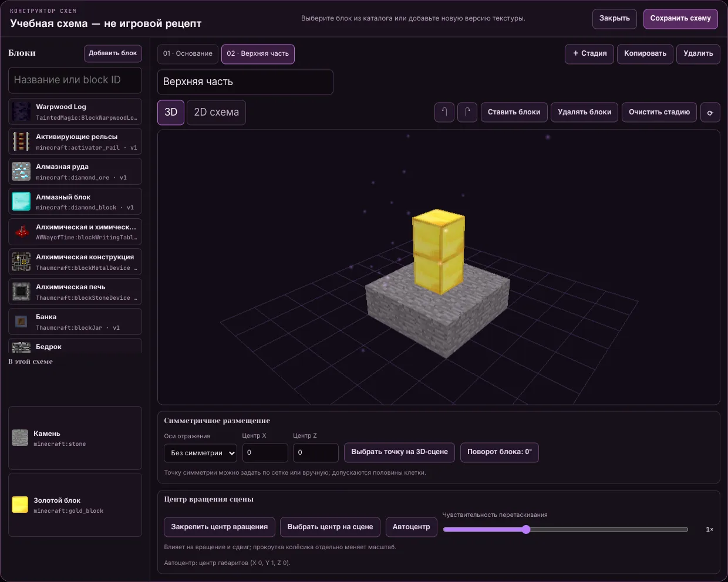Click the activator rail block icon

coord(21,141)
